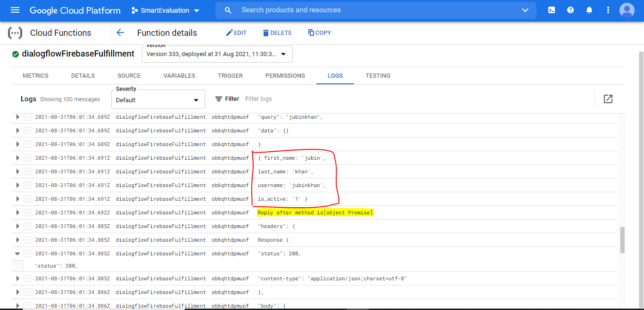
Task: Click severity icon of first_name: 'jubin' row
Action: 27,158
